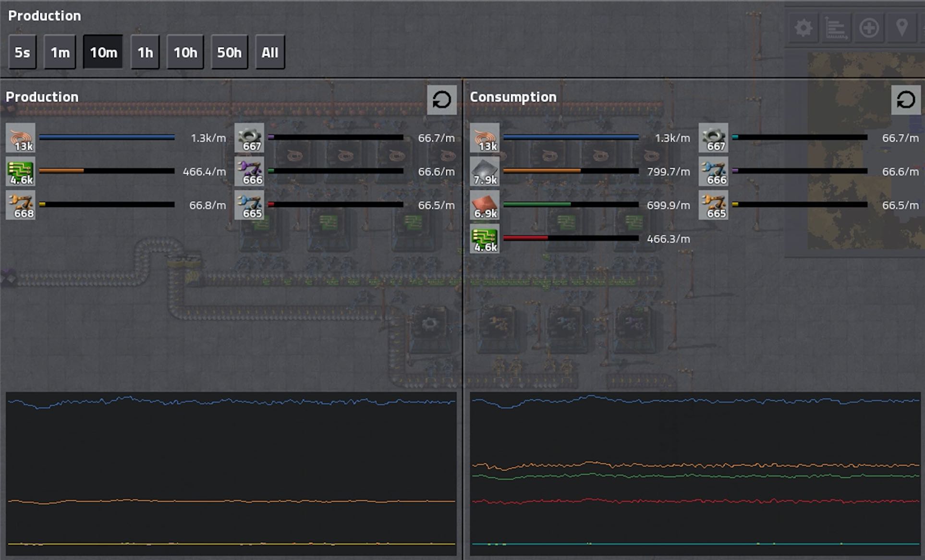
Task: Click iron plate icon showing 7.9k
Action: pyautogui.click(x=485, y=171)
